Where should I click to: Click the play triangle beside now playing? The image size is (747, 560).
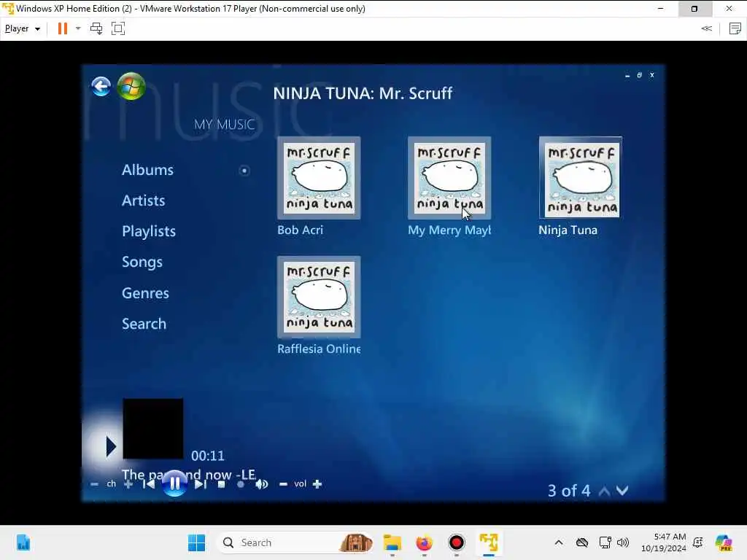tap(111, 446)
